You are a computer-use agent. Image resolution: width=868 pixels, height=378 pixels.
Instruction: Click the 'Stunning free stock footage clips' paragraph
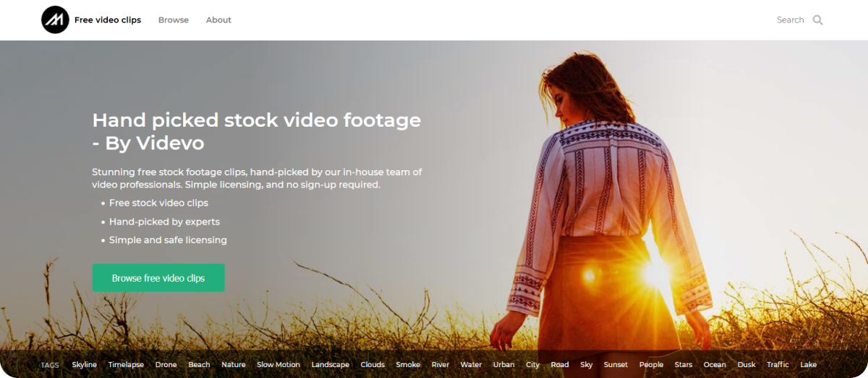click(257, 178)
